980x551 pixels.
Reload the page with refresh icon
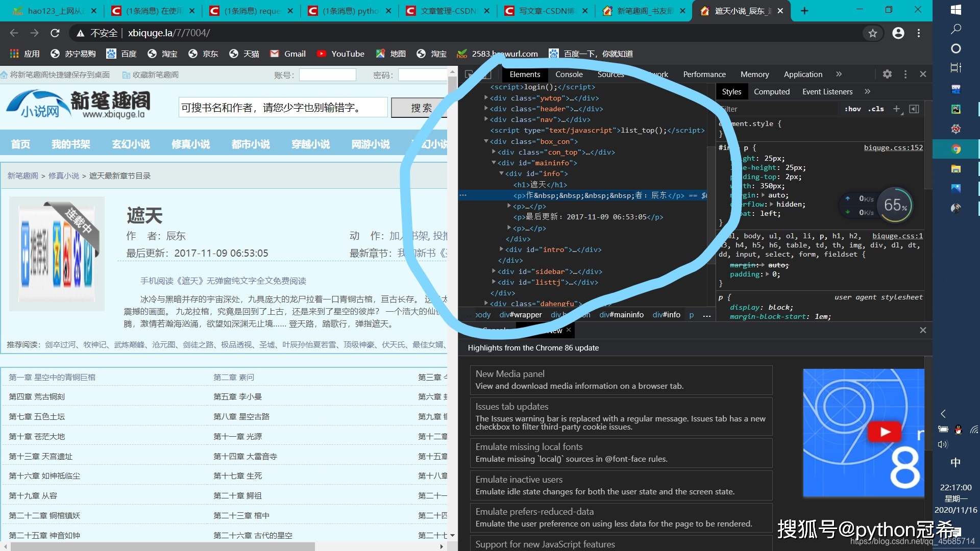(55, 33)
